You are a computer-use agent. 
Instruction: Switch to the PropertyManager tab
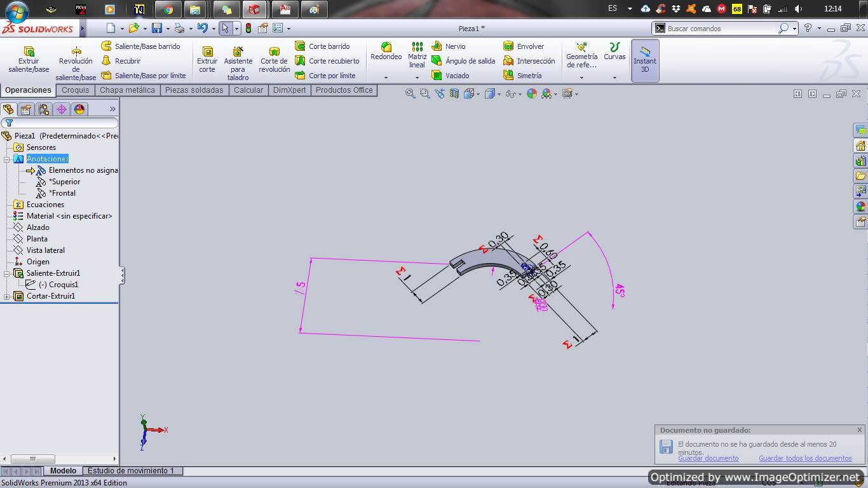(26, 109)
